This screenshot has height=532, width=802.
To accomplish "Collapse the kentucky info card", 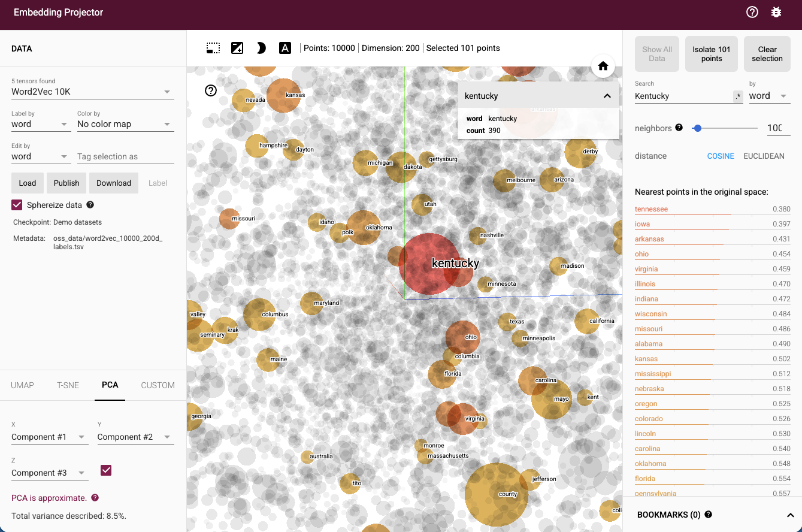I will (x=607, y=96).
